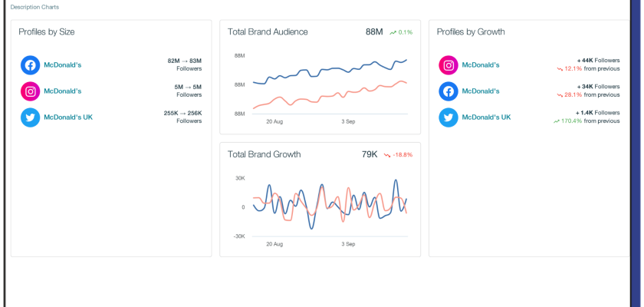
Task: Open McDonald's Facebook link in Profiles by Size
Action: (63, 65)
